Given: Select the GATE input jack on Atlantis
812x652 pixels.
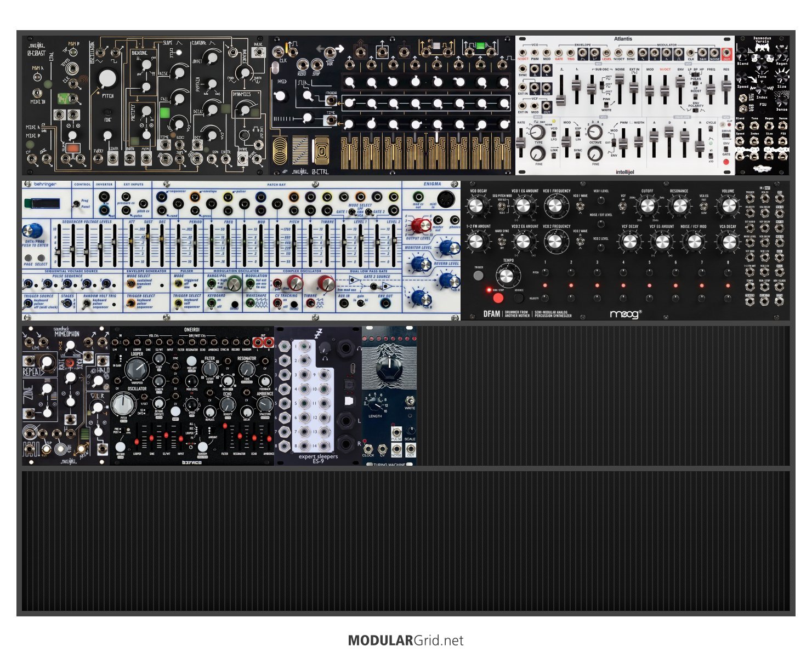Looking at the screenshot, I should point(559,53).
